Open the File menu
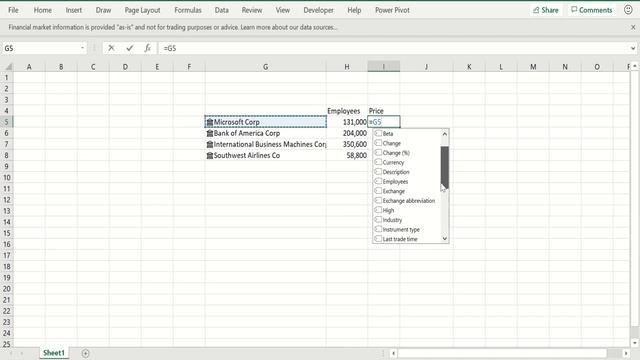640x360 pixels. point(13,10)
